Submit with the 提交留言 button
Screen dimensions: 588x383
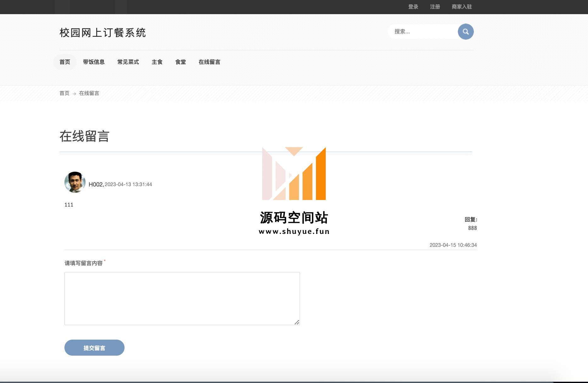tap(94, 347)
